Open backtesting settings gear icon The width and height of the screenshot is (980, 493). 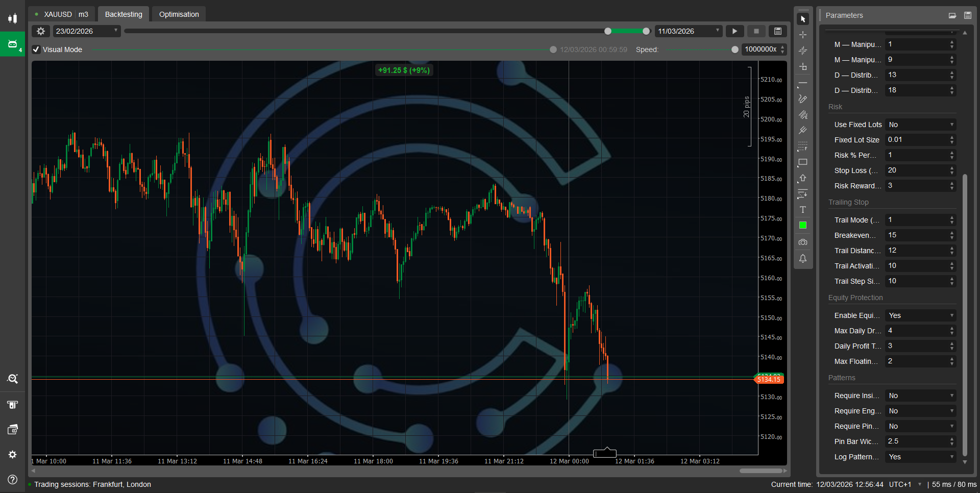41,31
